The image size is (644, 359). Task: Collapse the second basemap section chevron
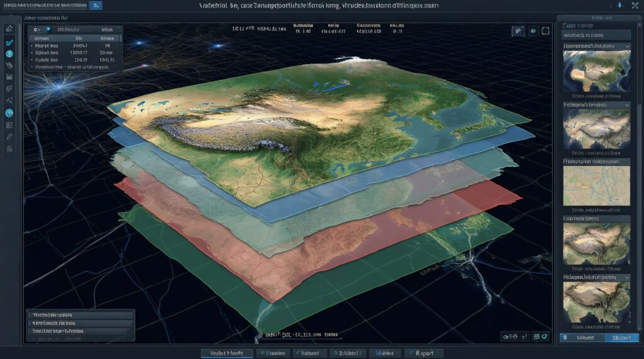pos(626,104)
